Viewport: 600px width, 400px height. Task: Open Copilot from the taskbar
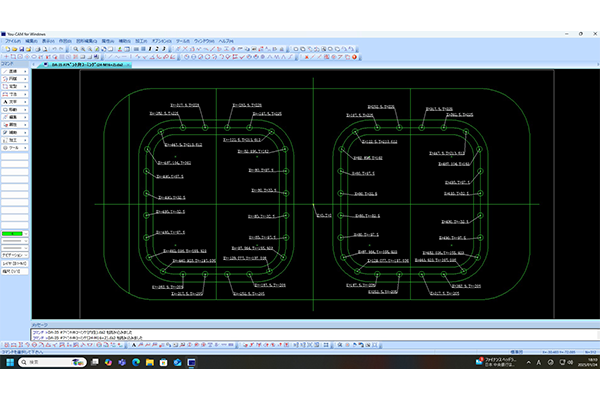pyautogui.click(x=108, y=362)
